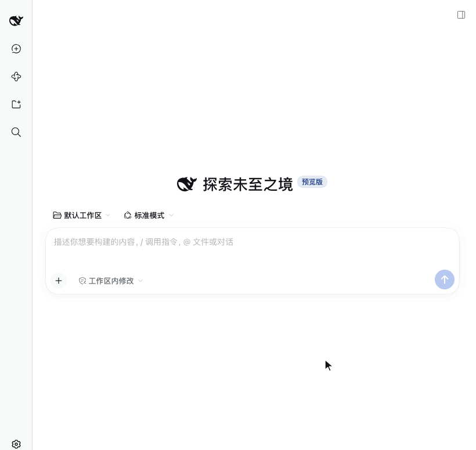Click the DeepSeek whale logo in sidebar
Image resolution: width=476 pixels, height=450 pixels.
point(16,21)
